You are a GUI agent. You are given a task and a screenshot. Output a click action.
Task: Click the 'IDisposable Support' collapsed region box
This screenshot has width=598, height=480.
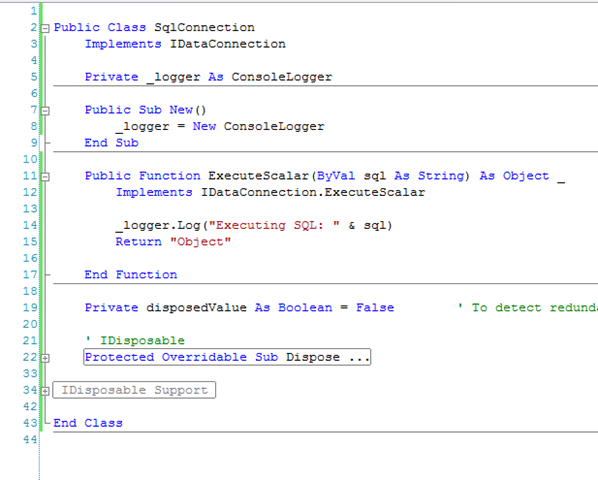[134, 390]
